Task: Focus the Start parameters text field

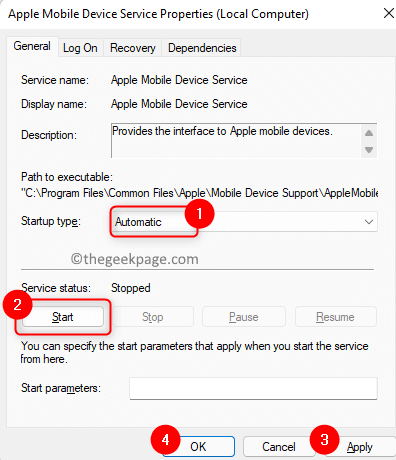Action: click(x=253, y=388)
